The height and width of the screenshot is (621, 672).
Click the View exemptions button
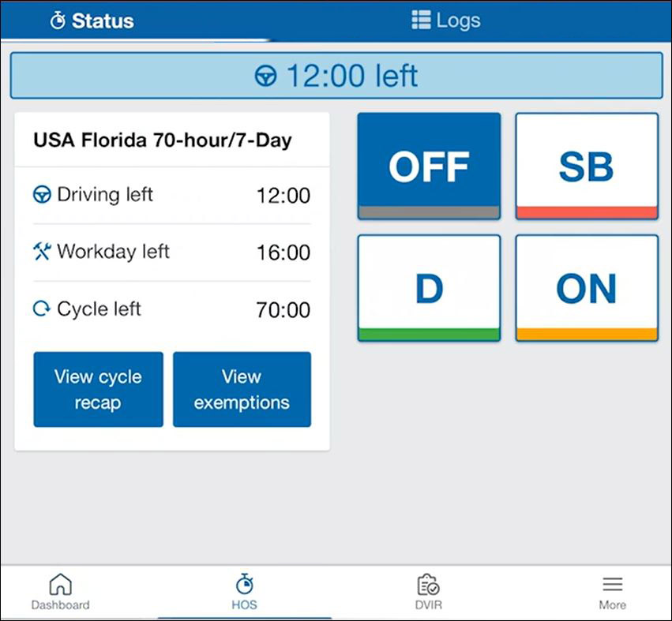[242, 389]
